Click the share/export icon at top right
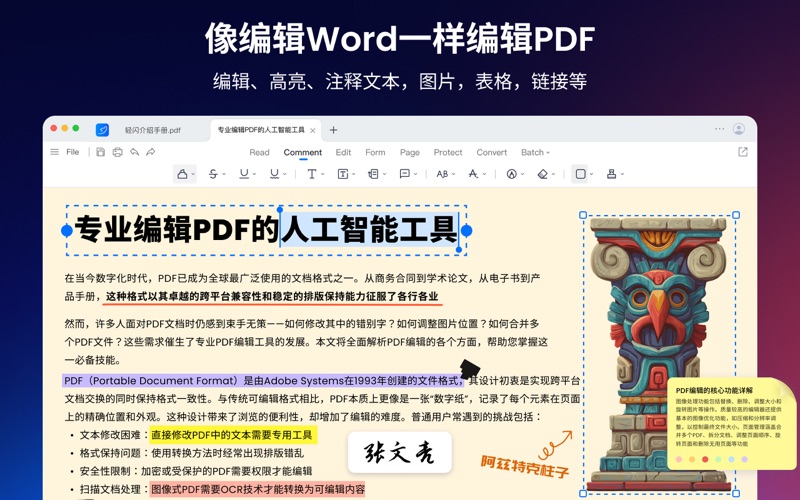Screen dimensions: 800x500 point(743,152)
